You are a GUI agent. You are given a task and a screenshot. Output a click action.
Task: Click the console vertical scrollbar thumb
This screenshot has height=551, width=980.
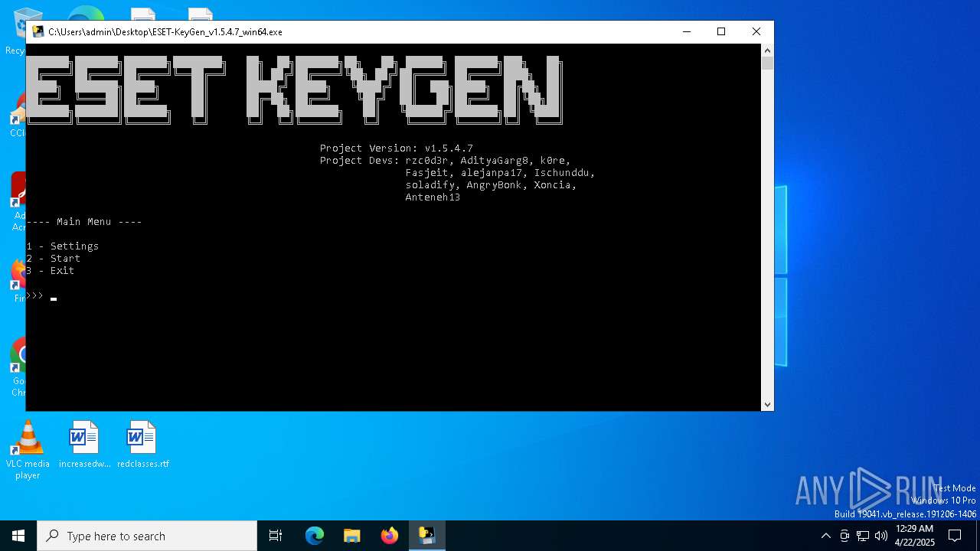[x=767, y=64]
